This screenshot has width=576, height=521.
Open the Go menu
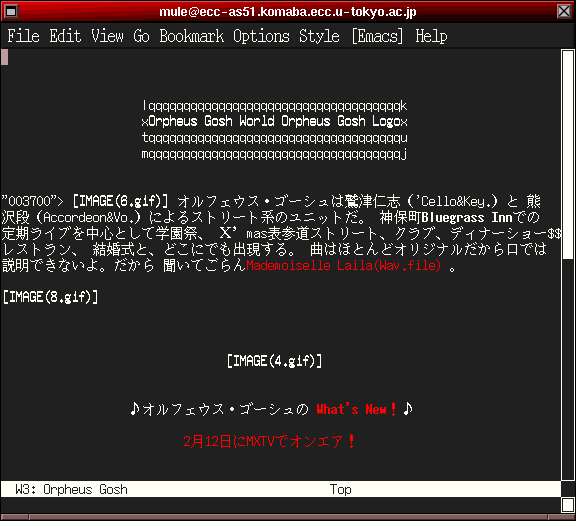coord(141,36)
